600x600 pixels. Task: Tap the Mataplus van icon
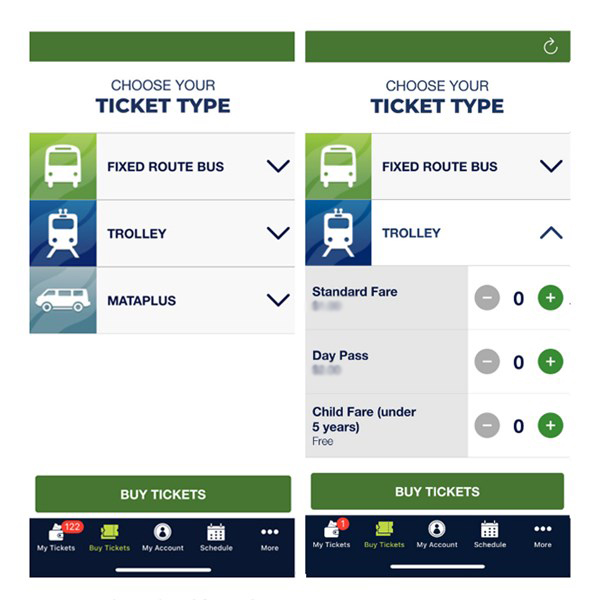(x=63, y=300)
